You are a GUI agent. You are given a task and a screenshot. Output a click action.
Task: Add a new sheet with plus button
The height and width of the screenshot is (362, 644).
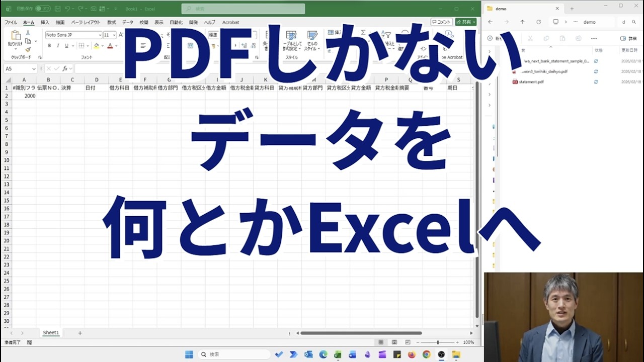[x=79, y=333]
